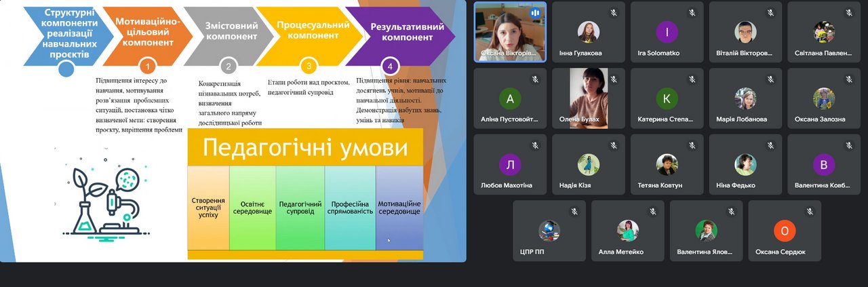Click Тетяна Ковтун profile photo avatar

pyautogui.click(x=667, y=165)
